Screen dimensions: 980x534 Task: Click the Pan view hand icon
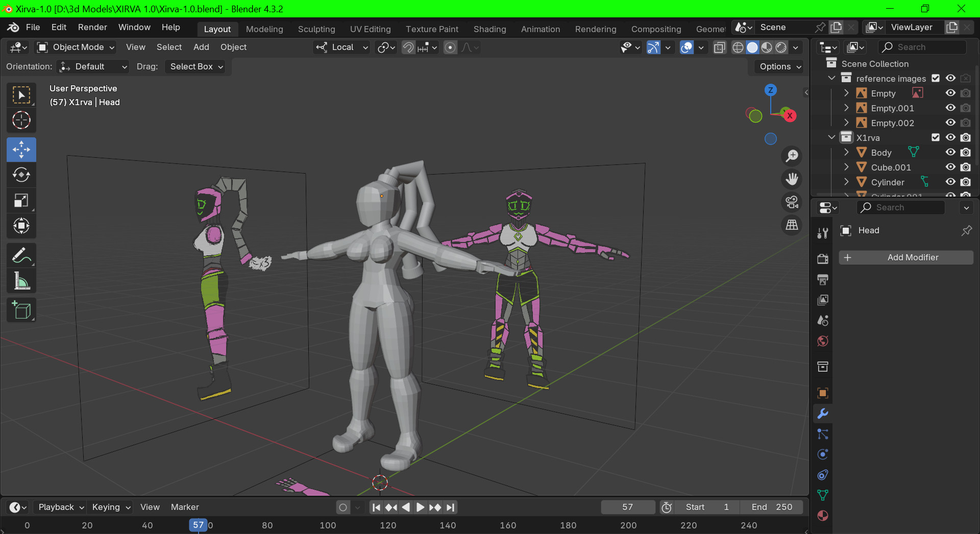792,179
